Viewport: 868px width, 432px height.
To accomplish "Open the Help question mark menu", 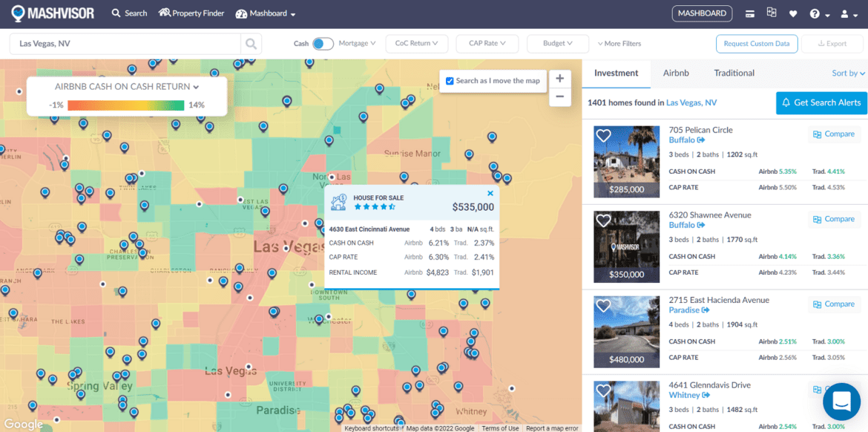I will point(815,13).
